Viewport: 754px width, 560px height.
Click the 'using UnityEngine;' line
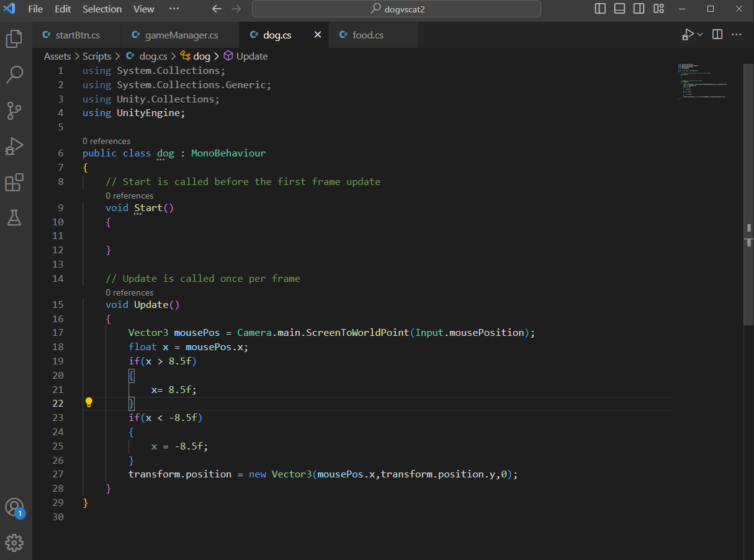(x=134, y=113)
